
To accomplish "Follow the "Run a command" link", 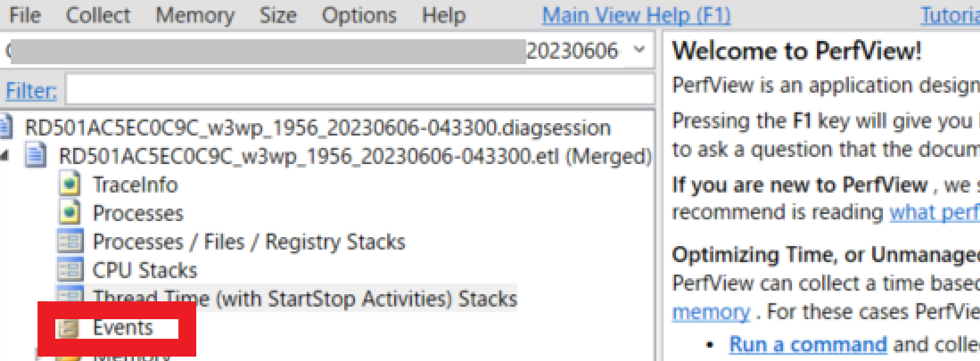I will tap(807, 345).
